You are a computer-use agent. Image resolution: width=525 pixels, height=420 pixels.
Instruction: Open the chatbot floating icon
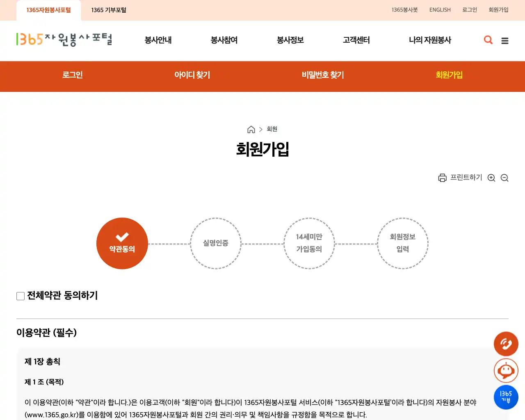[506, 370]
